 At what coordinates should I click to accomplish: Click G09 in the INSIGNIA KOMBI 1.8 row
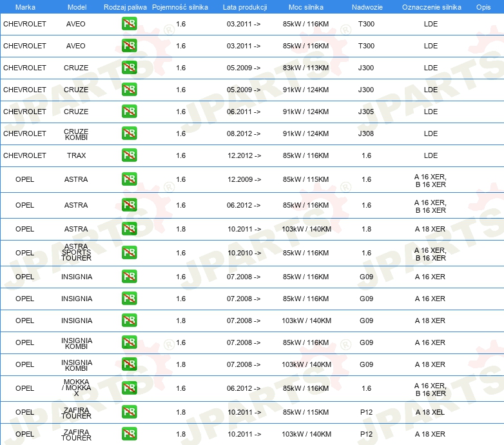pos(367,364)
